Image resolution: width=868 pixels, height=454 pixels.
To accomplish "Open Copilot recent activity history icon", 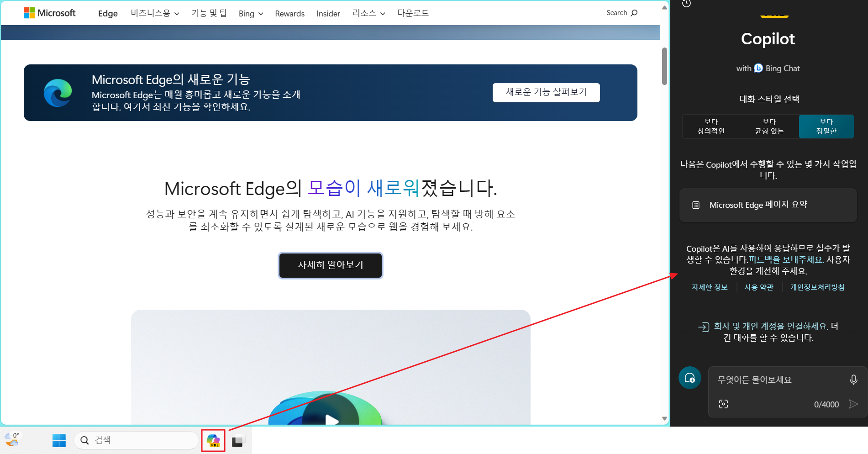I will [686, 4].
